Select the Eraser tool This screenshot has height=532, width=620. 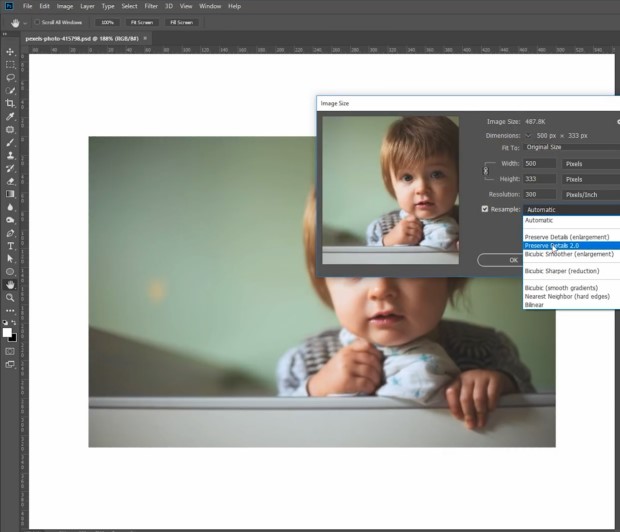click(10, 181)
